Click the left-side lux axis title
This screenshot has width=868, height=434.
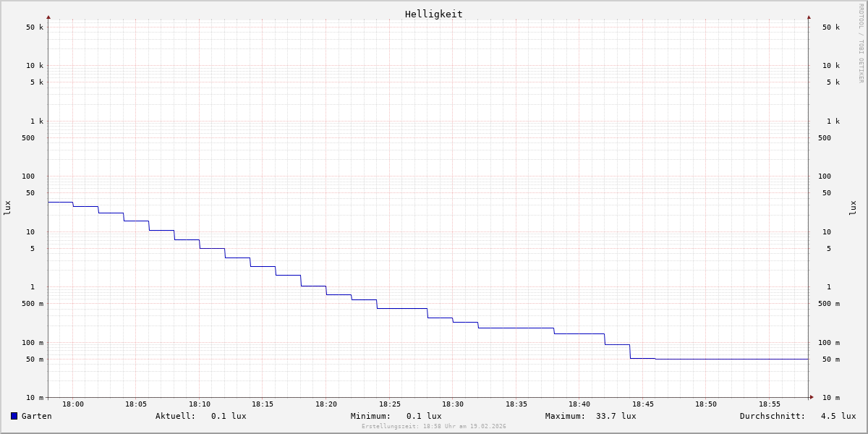7,208
